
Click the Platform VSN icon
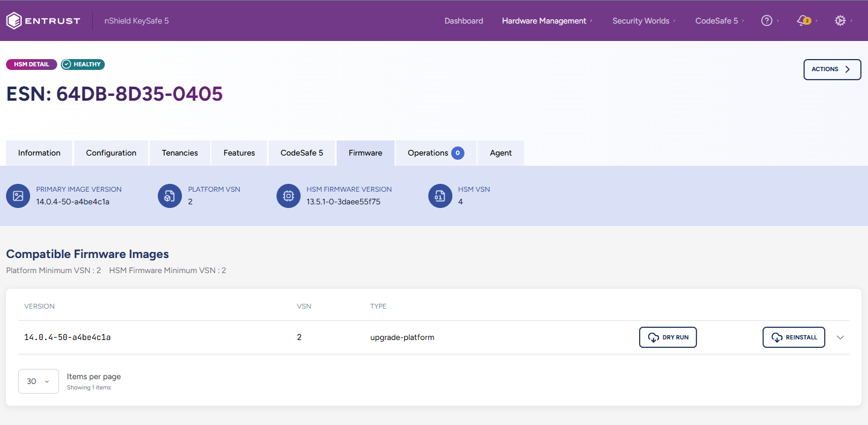170,196
